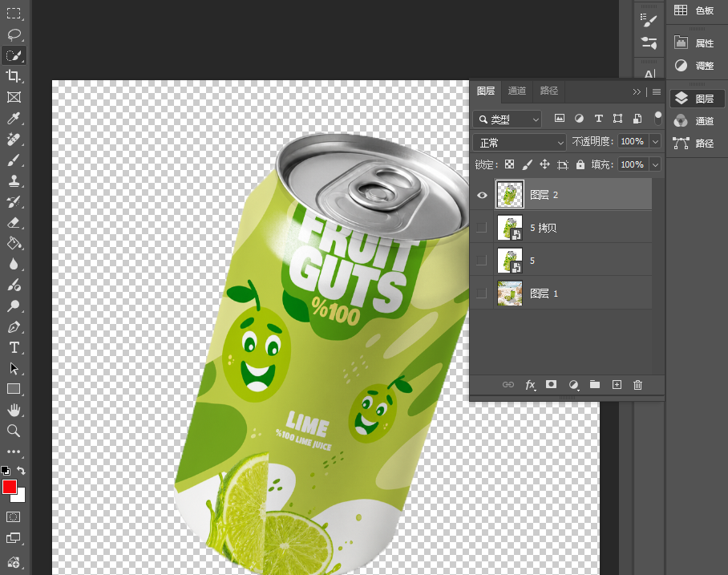This screenshot has height=575, width=728.
Task: Select the Crop tool
Action: click(x=14, y=75)
